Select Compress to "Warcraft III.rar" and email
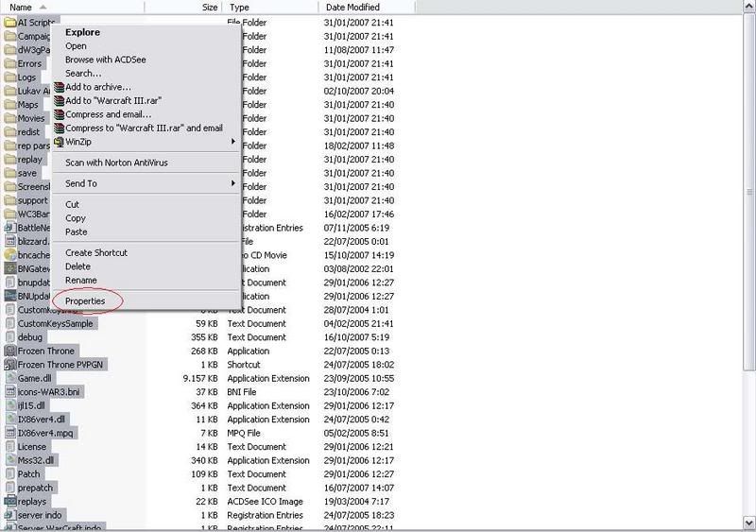 pyautogui.click(x=144, y=128)
